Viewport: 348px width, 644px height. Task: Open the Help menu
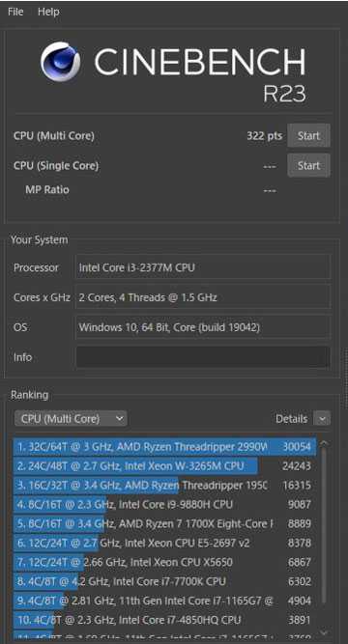(48, 12)
